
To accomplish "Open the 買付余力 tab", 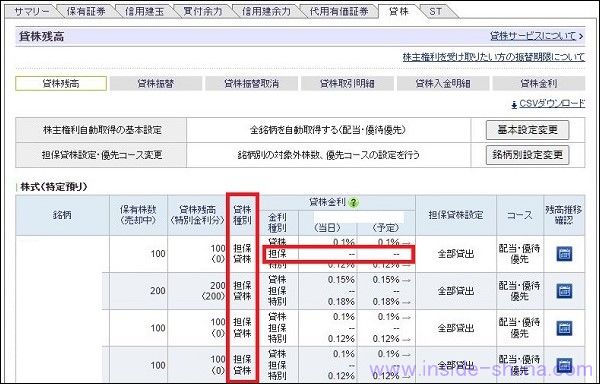I will click(203, 11).
